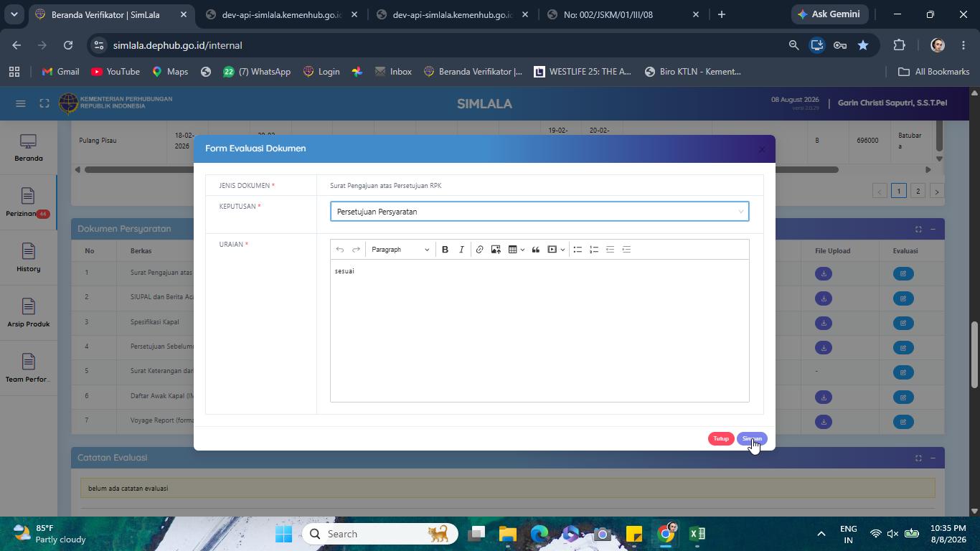
Task: Open the Paragraph heading dropdown
Action: [400, 250]
